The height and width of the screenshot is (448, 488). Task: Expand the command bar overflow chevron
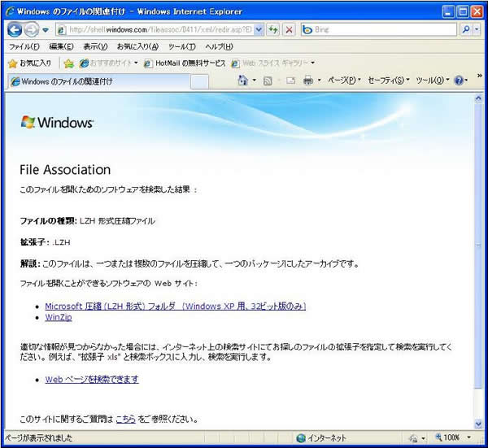480,76
